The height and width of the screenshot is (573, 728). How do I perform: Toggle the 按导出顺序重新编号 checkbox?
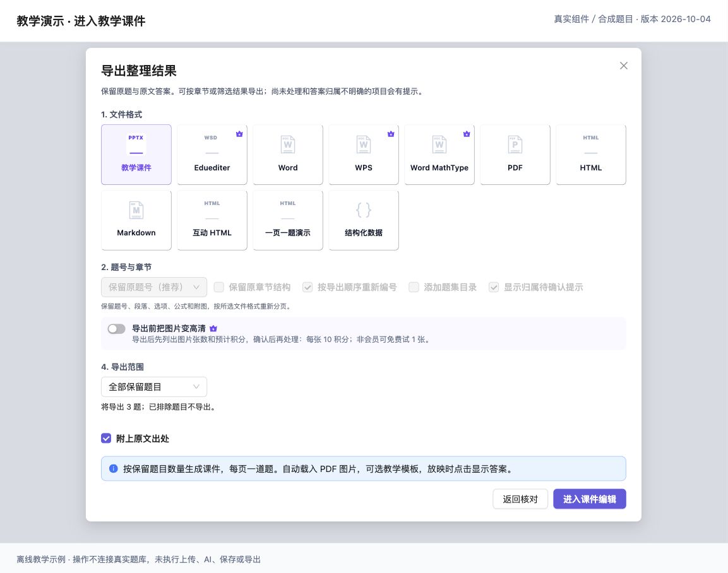point(307,287)
